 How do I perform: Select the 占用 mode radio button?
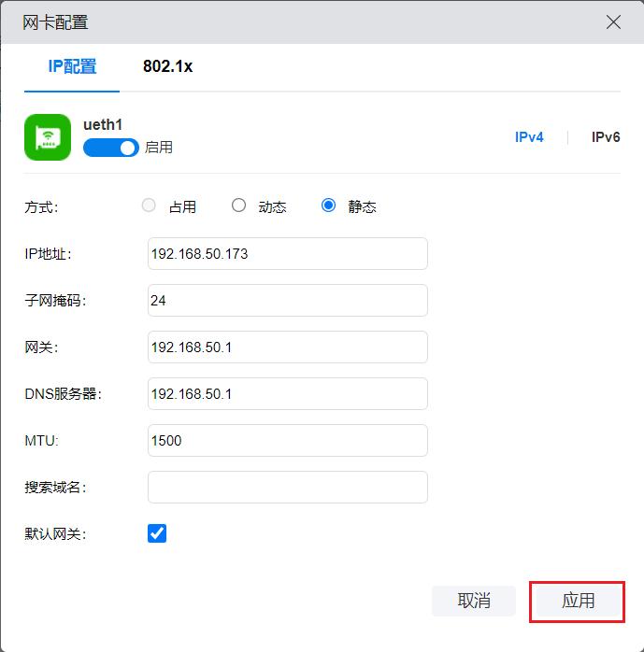click(x=149, y=206)
